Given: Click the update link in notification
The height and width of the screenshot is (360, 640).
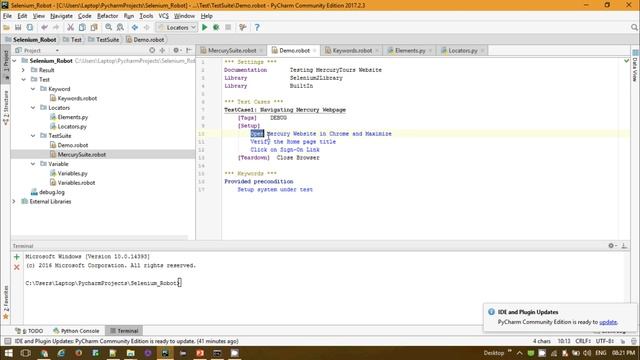Looking at the screenshot, I should click(608, 322).
